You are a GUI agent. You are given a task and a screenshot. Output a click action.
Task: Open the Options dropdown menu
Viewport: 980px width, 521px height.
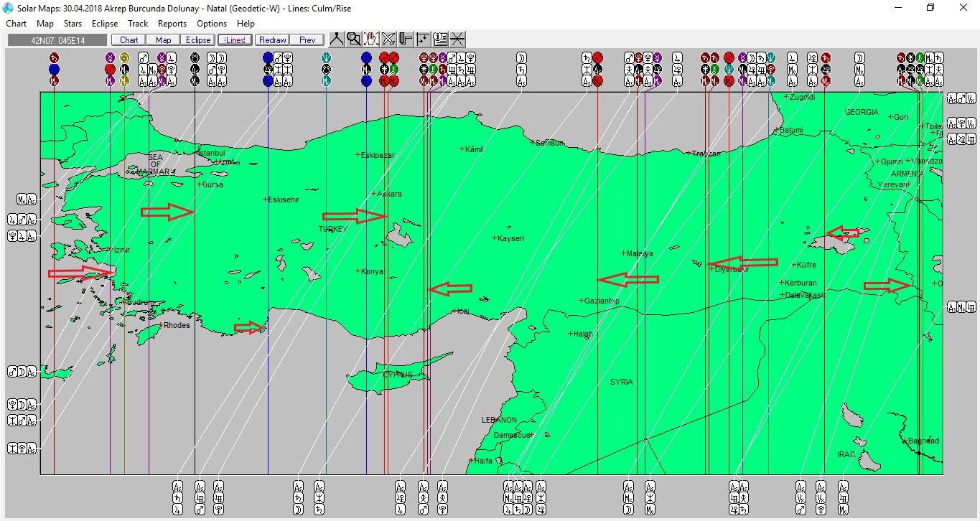212,24
